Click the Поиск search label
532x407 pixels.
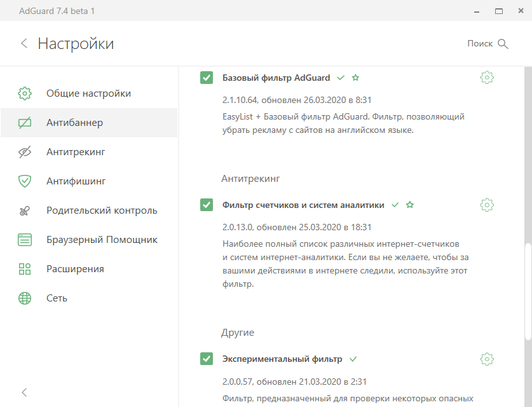[480, 43]
